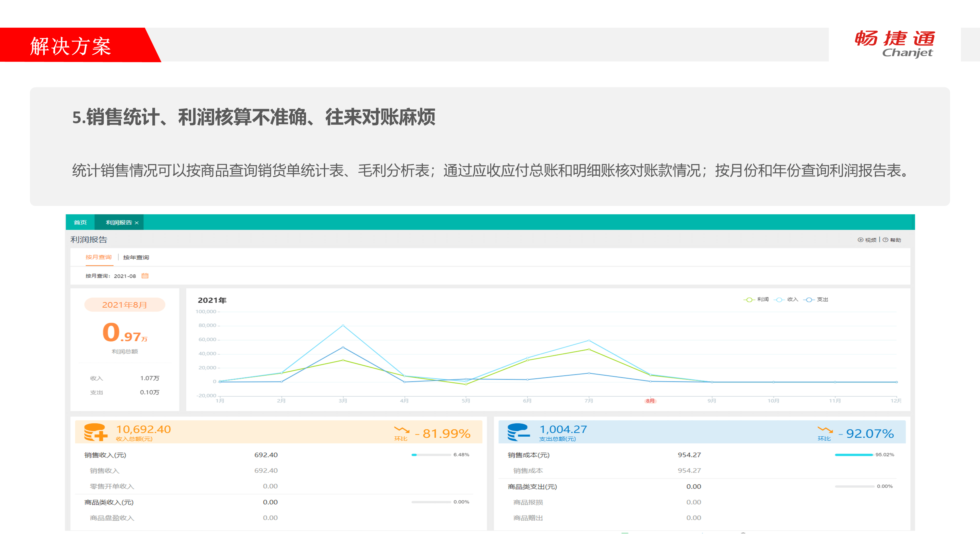
Task: Switch to the 首页 tab
Action: [x=80, y=222]
